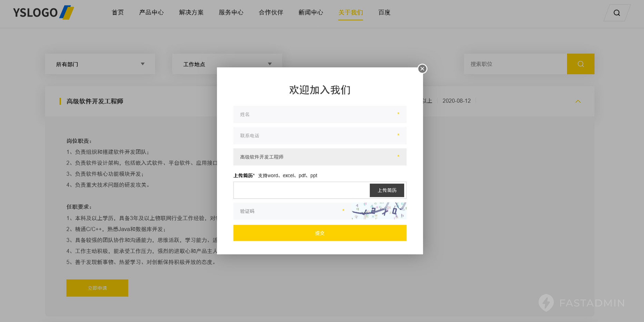Click the FastAdmin watermark logo
The width and height of the screenshot is (644, 322).
546,303
